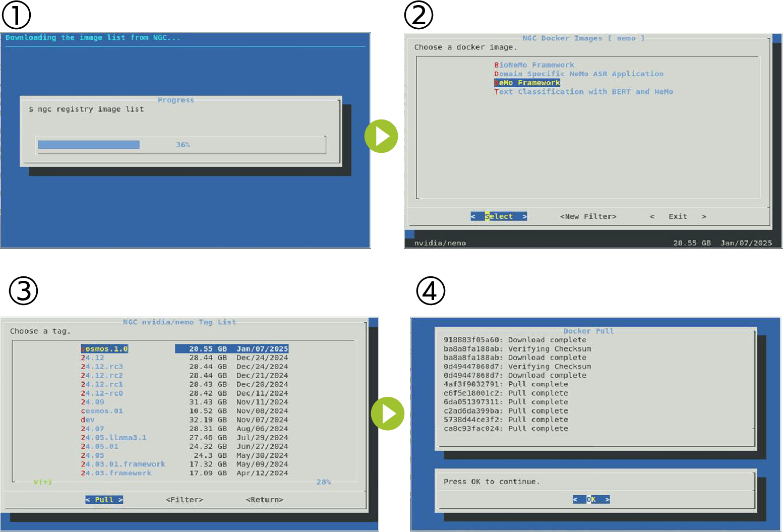Click the 'Choose a tag.' prompt
Image resolution: width=783 pixels, height=532 pixels.
(40, 331)
